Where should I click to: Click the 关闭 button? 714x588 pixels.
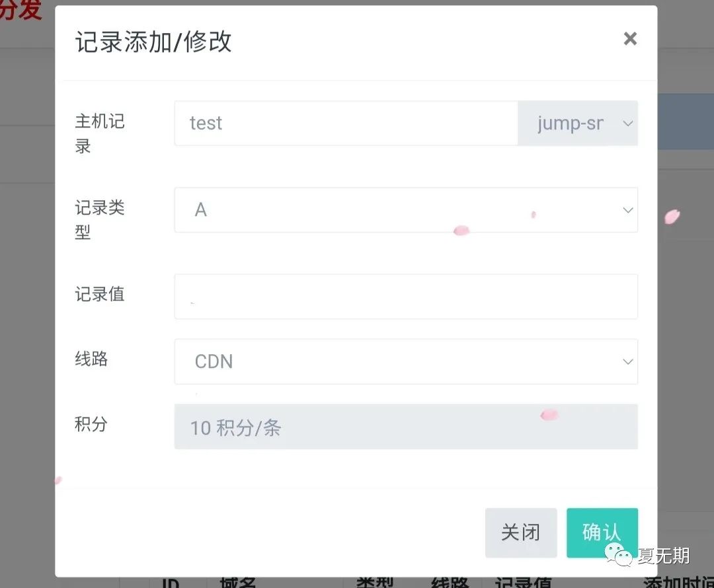[x=521, y=533]
